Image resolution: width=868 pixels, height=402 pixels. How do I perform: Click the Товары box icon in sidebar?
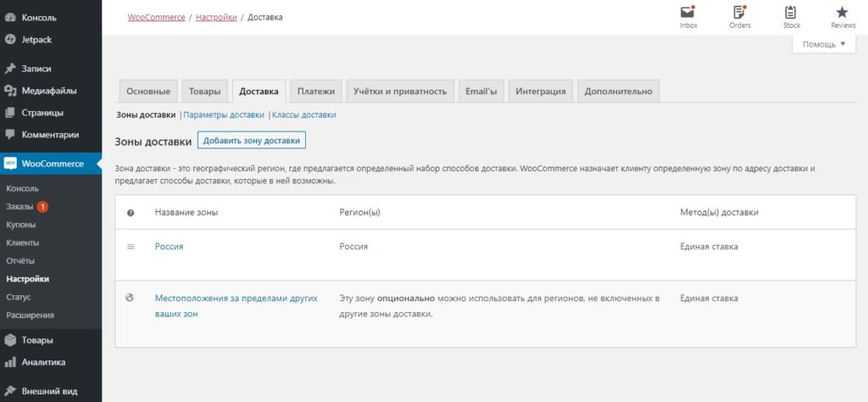pyautogui.click(x=9, y=341)
